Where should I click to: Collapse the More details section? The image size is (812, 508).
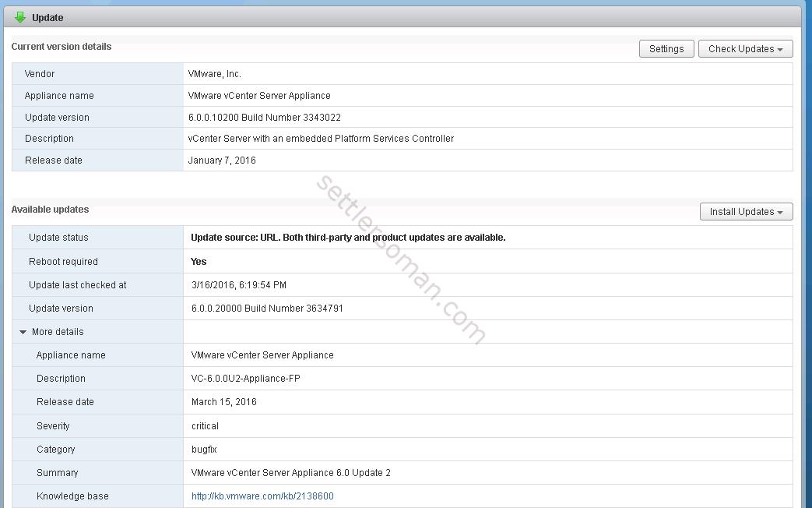click(23, 332)
